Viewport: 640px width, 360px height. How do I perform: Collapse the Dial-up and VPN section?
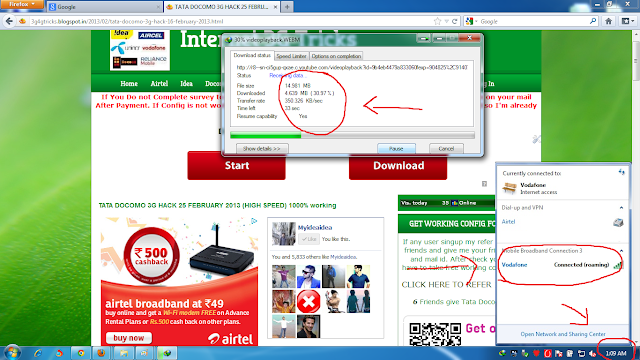tap(621, 208)
